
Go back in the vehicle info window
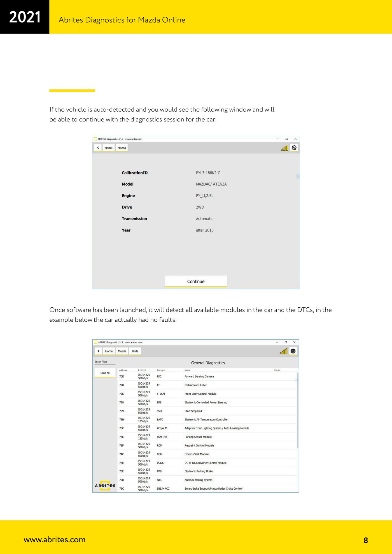click(98, 148)
